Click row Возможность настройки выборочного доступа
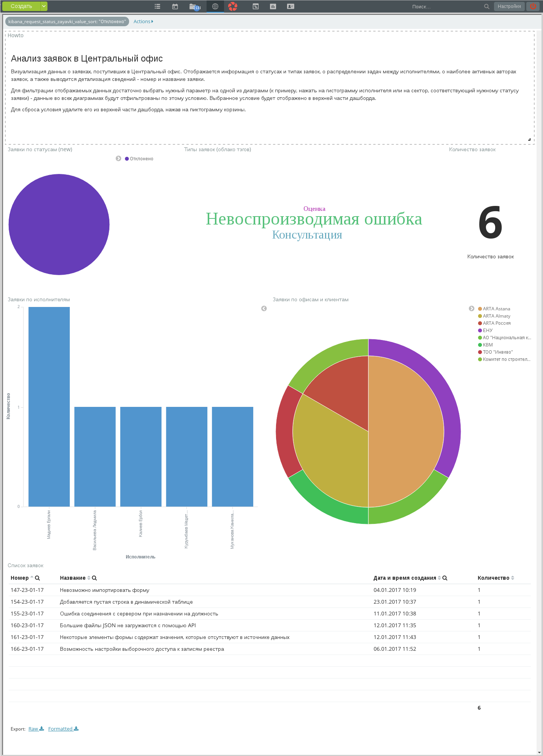This screenshot has height=756, width=543. 270,649
